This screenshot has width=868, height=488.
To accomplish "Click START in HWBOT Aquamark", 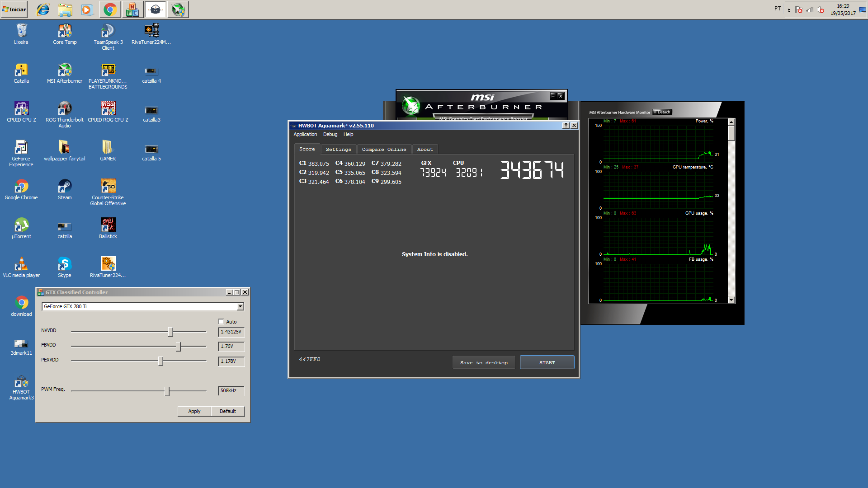I will 547,362.
